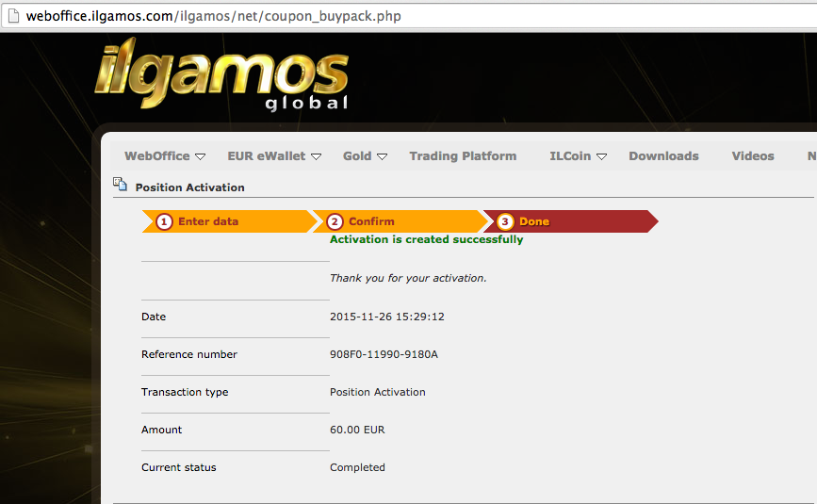This screenshot has width=817, height=504.
Task: Open the ILCoin menu
Action: coord(570,156)
